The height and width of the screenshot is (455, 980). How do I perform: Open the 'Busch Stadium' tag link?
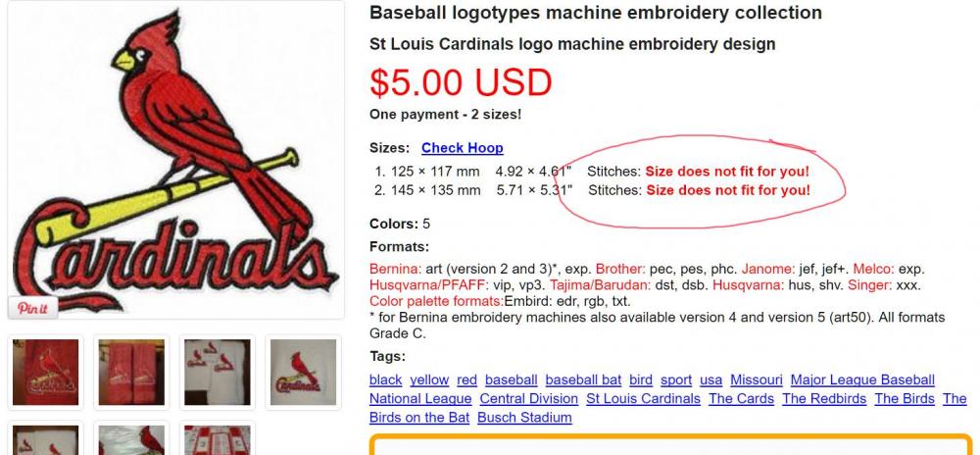[524, 417]
